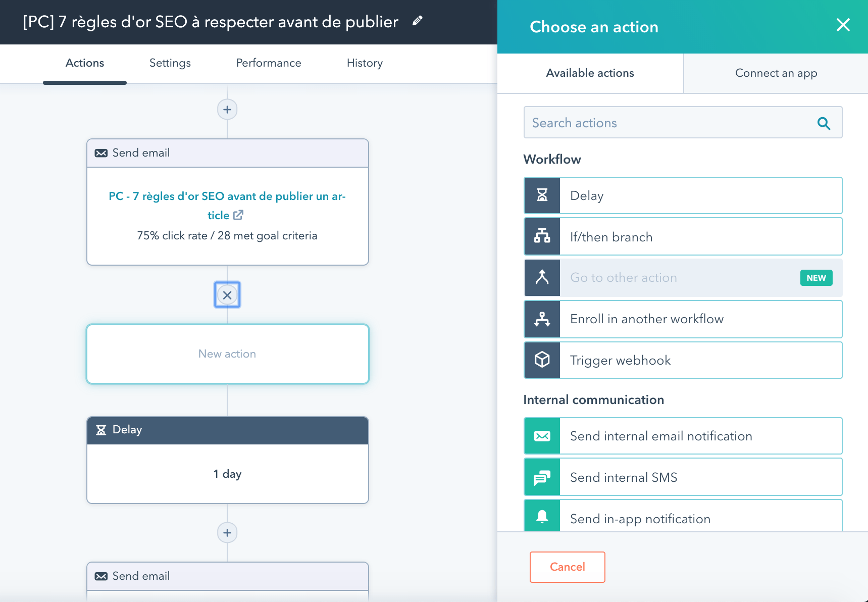Open the PC - 7 règles d'or email link

point(227,206)
